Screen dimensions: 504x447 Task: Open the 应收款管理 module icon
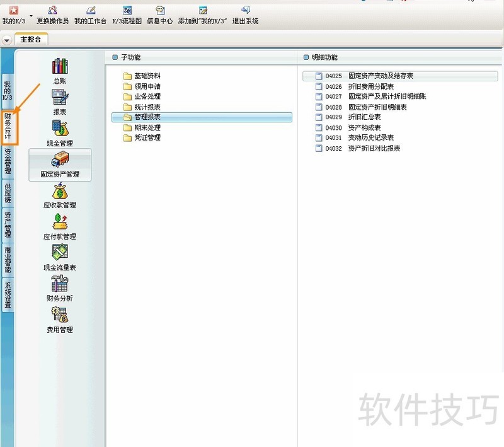(60, 195)
